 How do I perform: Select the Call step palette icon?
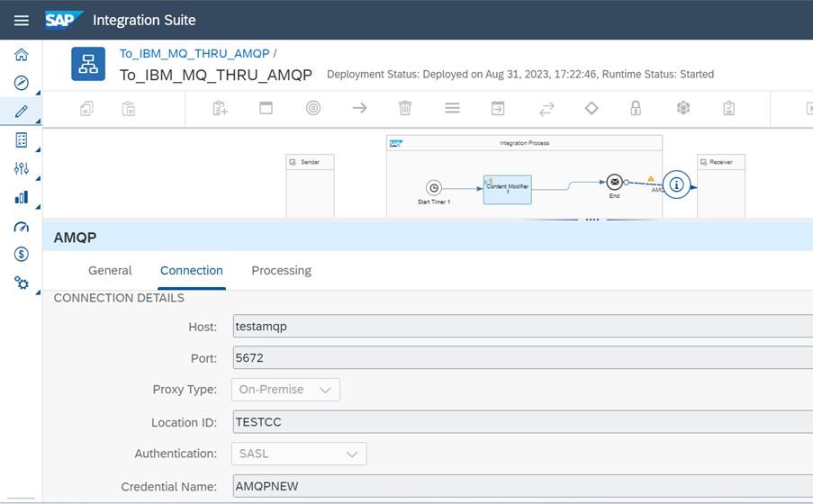498,108
